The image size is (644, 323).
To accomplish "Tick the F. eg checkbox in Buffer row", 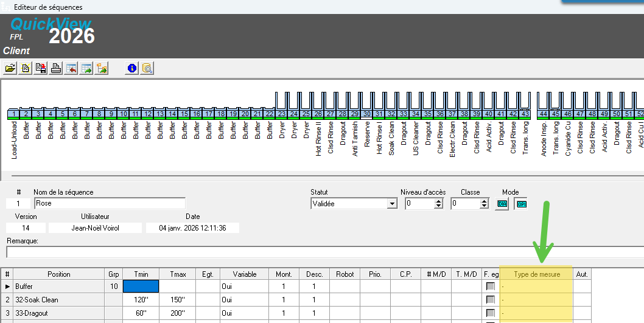I will 490,286.
